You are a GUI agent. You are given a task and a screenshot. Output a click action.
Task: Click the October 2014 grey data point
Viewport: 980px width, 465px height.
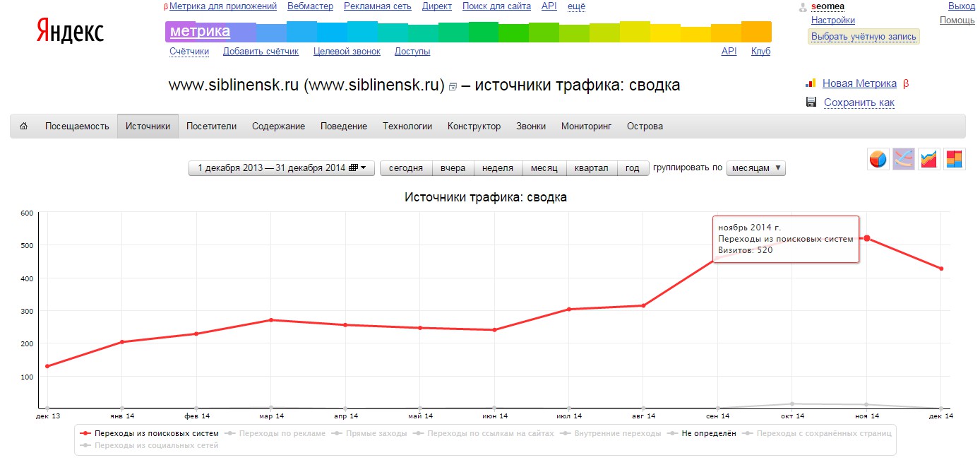coord(792,404)
